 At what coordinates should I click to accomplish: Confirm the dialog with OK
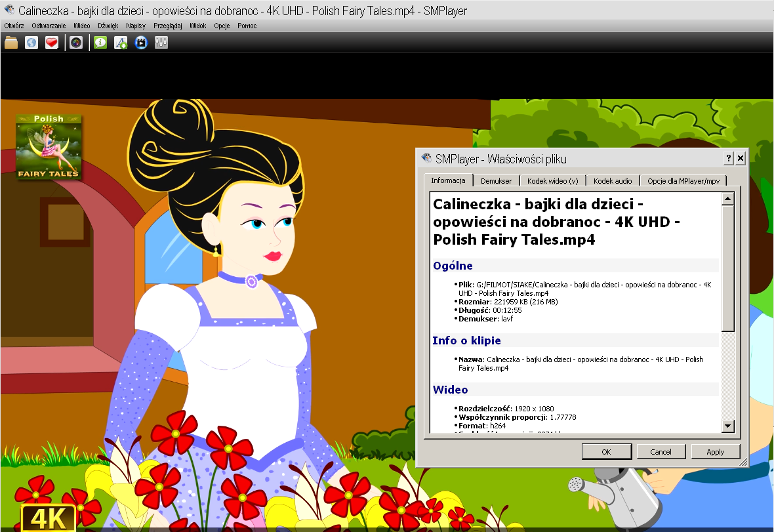(x=607, y=451)
